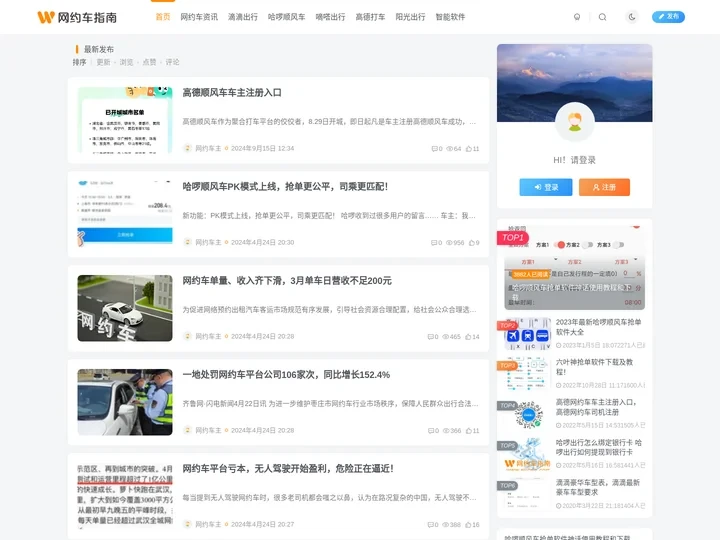Viewport: 720px width, 540px height.
Task: Open 高德网约车车主注册入口 ranking item
Action: (596, 407)
